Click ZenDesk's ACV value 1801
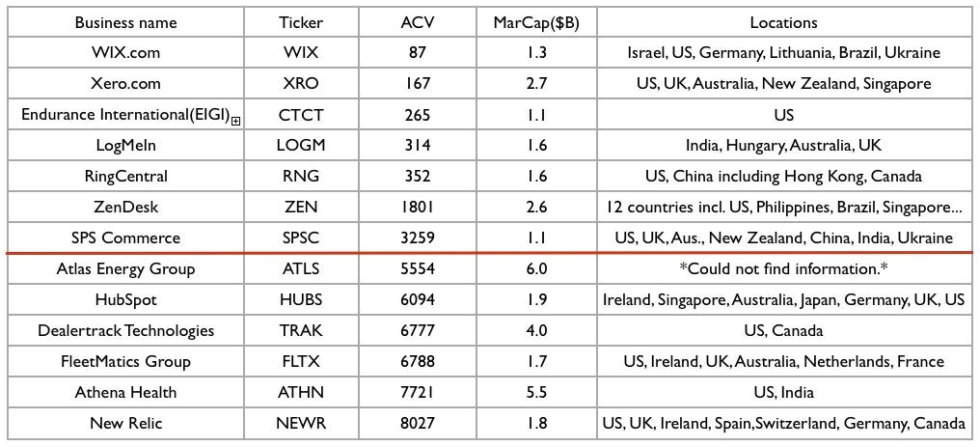Image resolution: width=980 pixels, height=447 pixels. pyautogui.click(x=417, y=207)
